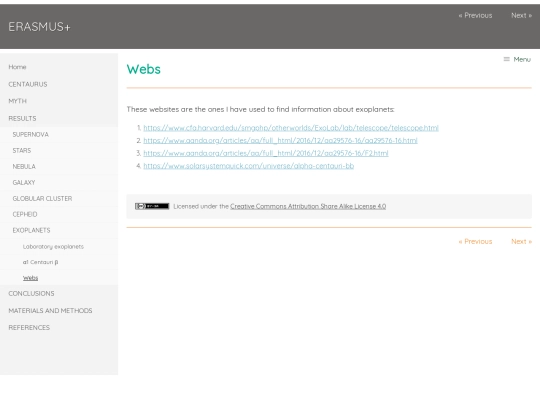
Task: Open the aanda.org F2.html link
Action: pos(266,153)
